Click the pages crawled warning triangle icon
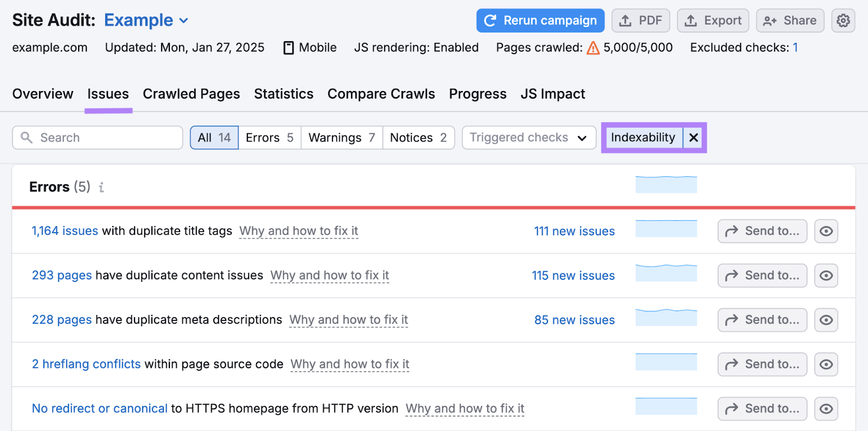 tap(593, 48)
